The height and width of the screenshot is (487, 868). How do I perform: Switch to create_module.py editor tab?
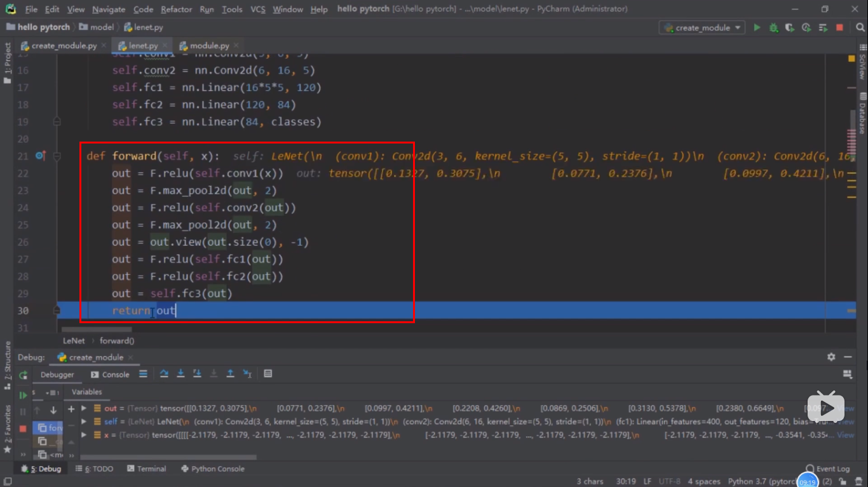64,46
